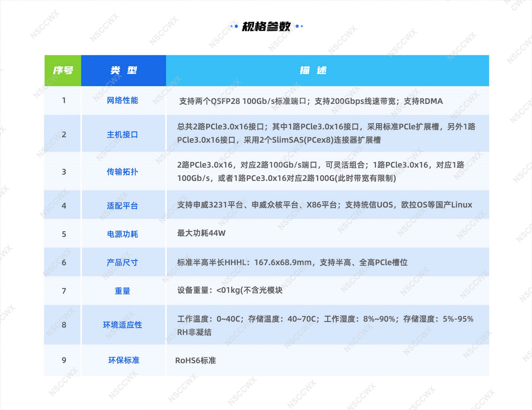Click sequence number 3 in 传输拓扑 row
This screenshot has height=410, width=532.
tap(64, 172)
